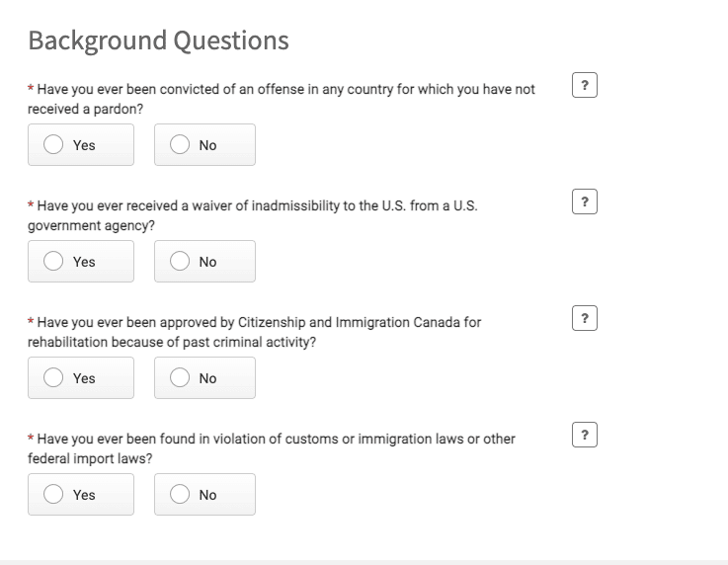Image resolution: width=728 pixels, height=565 pixels.
Task: Mark No for customs or immigration violation
Action: coord(204,495)
